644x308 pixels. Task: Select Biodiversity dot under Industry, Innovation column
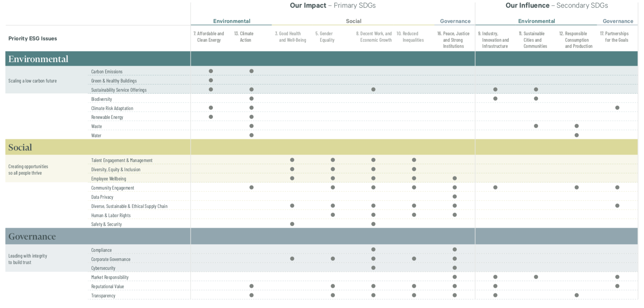pos(495,99)
